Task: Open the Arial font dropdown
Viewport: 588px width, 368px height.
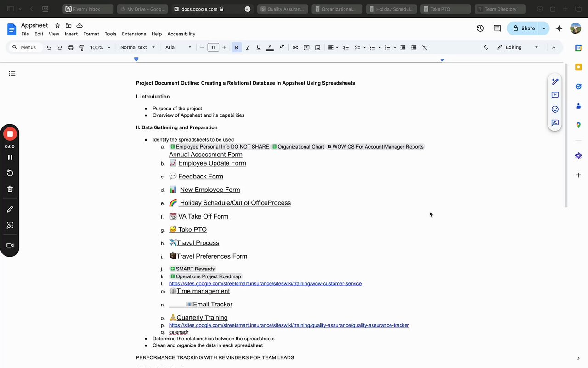Action: pyautogui.click(x=178, y=47)
